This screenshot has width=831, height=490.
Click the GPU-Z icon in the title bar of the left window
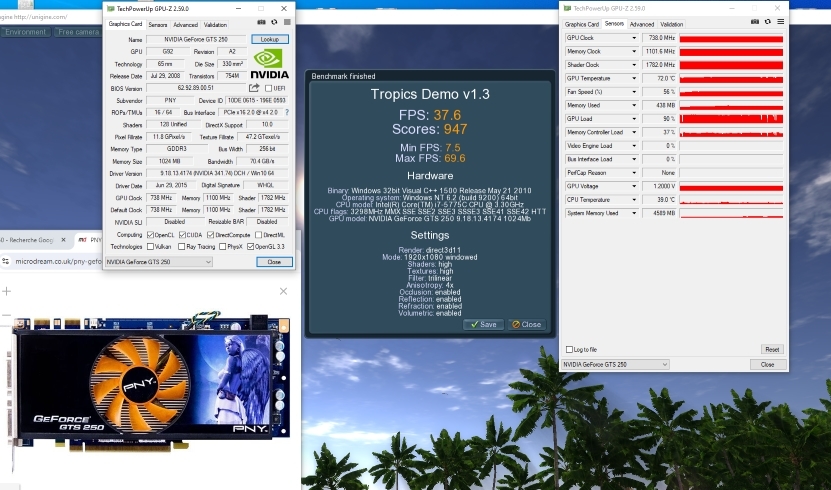click(x=111, y=8)
